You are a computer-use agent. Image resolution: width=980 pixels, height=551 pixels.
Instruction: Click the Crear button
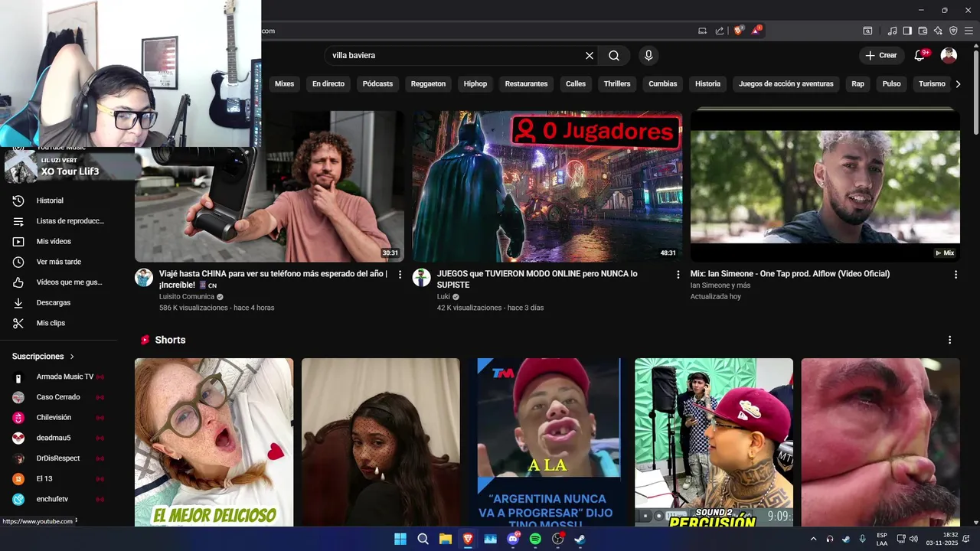click(x=881, y=55)
